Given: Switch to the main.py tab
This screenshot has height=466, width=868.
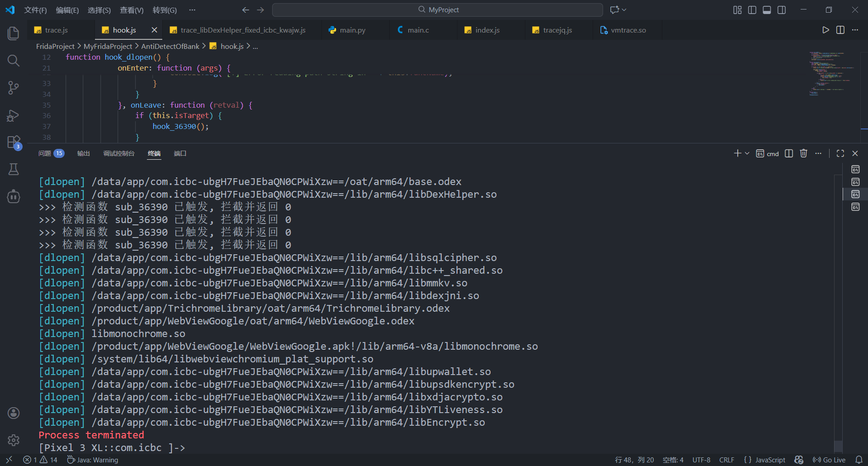Looking at the screenshot, I should [353, 30].
